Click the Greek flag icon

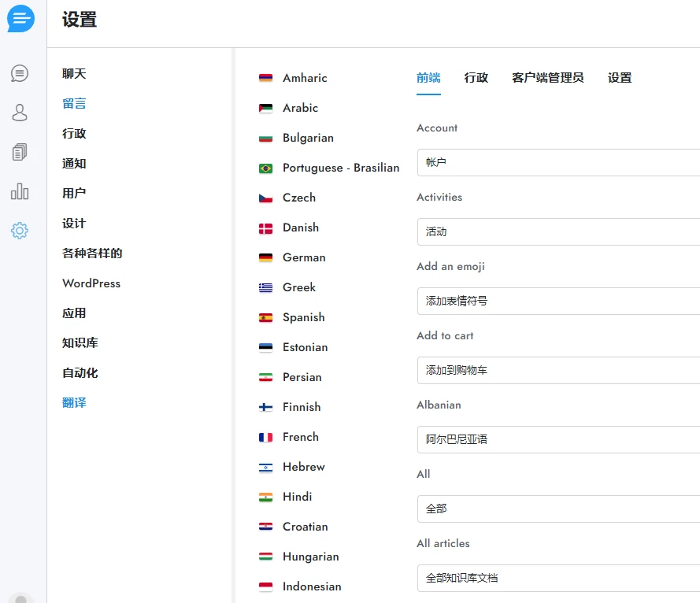[x=266, y=287]
